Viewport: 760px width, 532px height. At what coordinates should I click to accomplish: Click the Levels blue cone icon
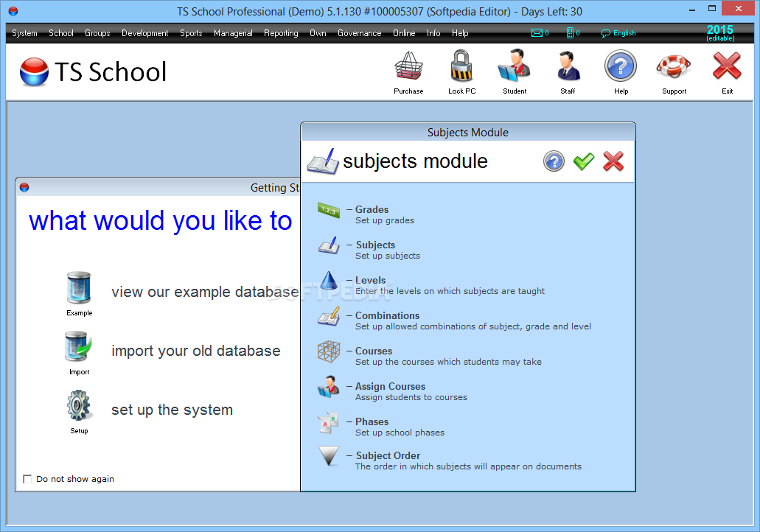pyautogui.click(x=329, y=281)
